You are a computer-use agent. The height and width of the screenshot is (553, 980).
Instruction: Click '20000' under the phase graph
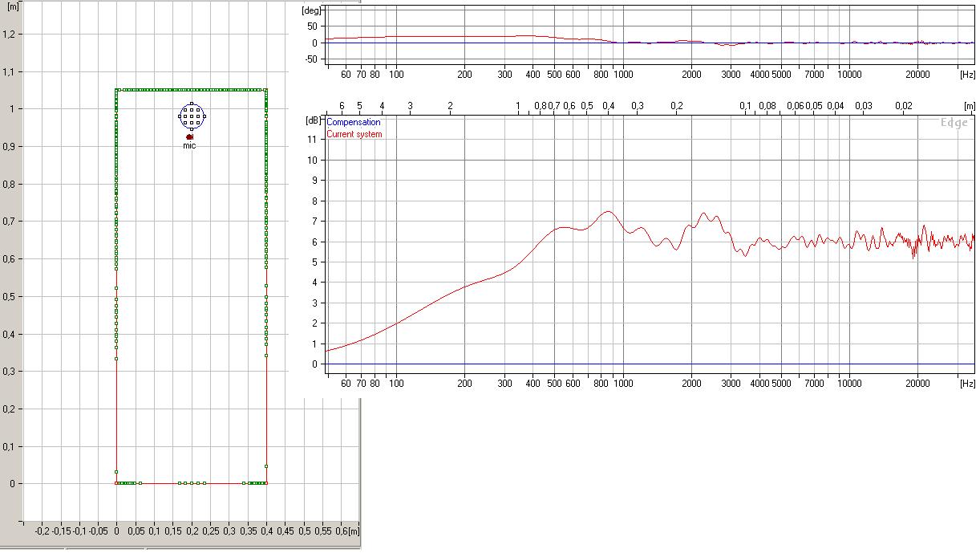tap(917, 75)
